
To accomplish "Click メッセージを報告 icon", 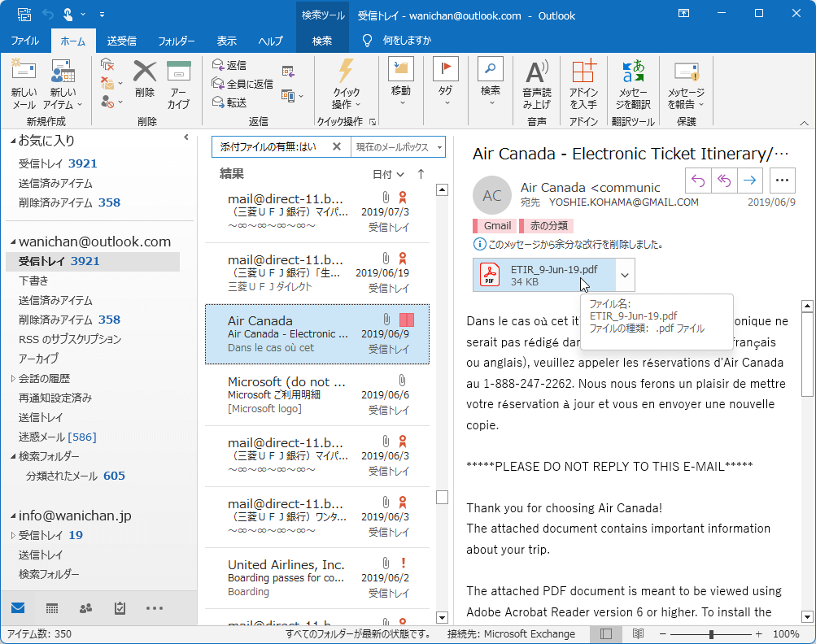I will coord(687,83).
